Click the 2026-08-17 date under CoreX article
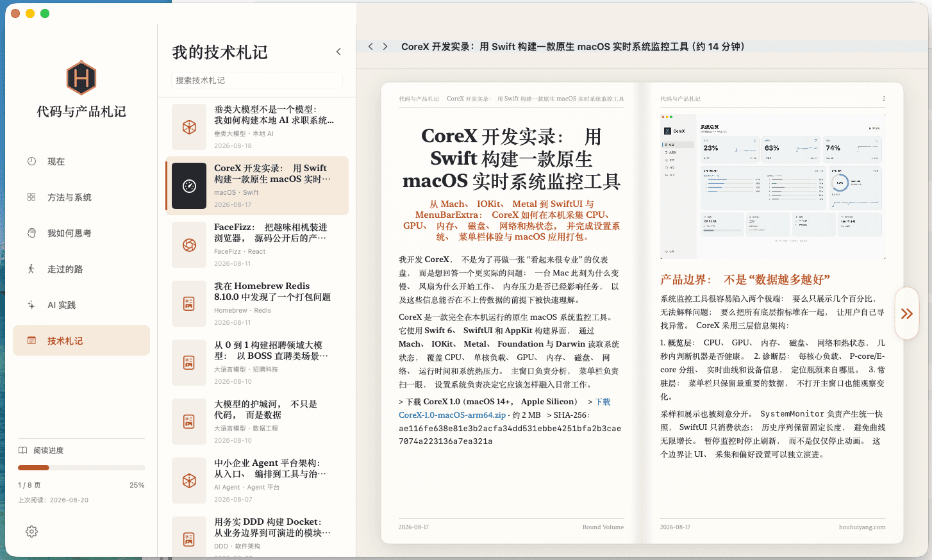The height and width of the screenshot is (560, 932). [x=233, y=204]
